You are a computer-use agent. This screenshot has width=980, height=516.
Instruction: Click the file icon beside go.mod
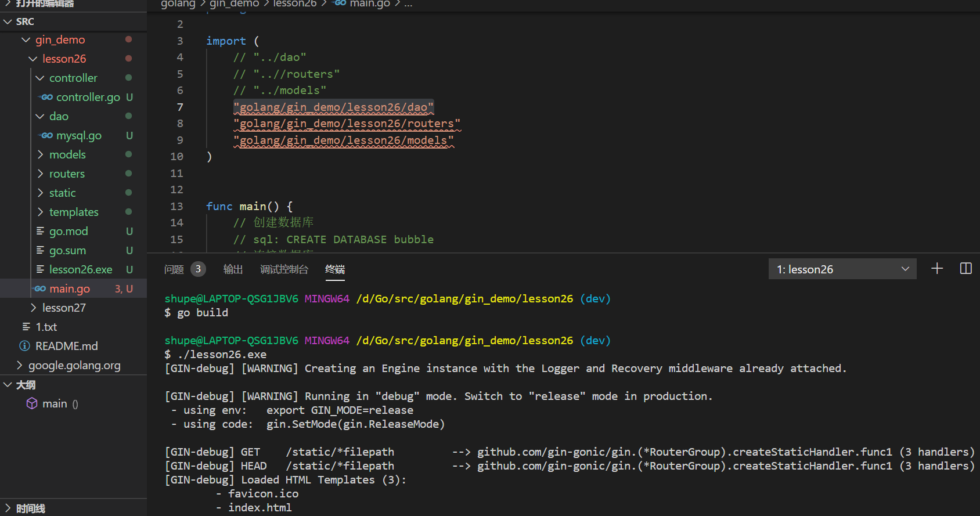[x=41, y=231]
